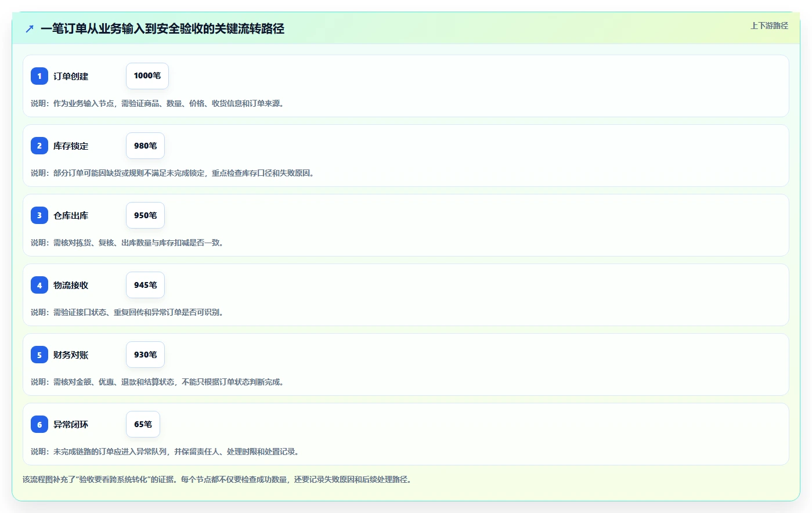Select the 945笔 value pill
The image size is (812, 513).
tap(145, 285)
